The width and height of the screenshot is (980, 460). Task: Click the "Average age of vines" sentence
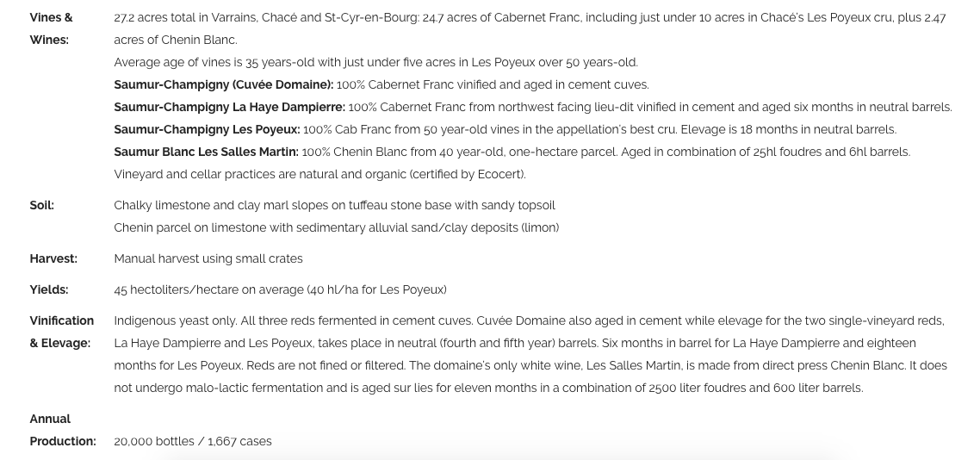375,62
